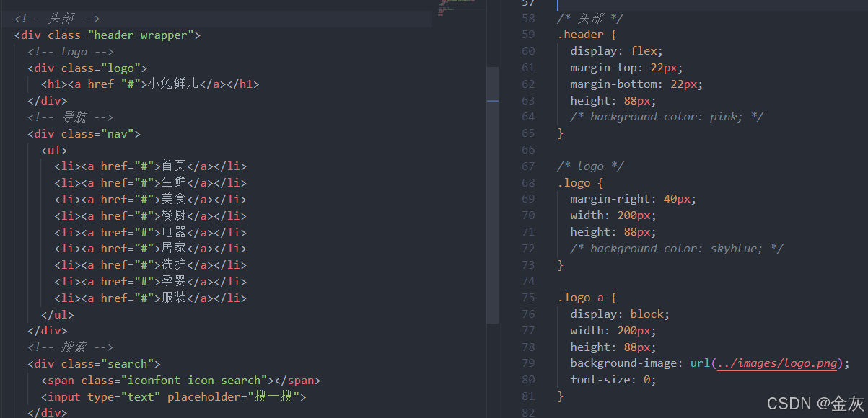Click the '.header {' selector line
Image resolution: width=868 pixels, height=418 pixels.
coord(586,35)
